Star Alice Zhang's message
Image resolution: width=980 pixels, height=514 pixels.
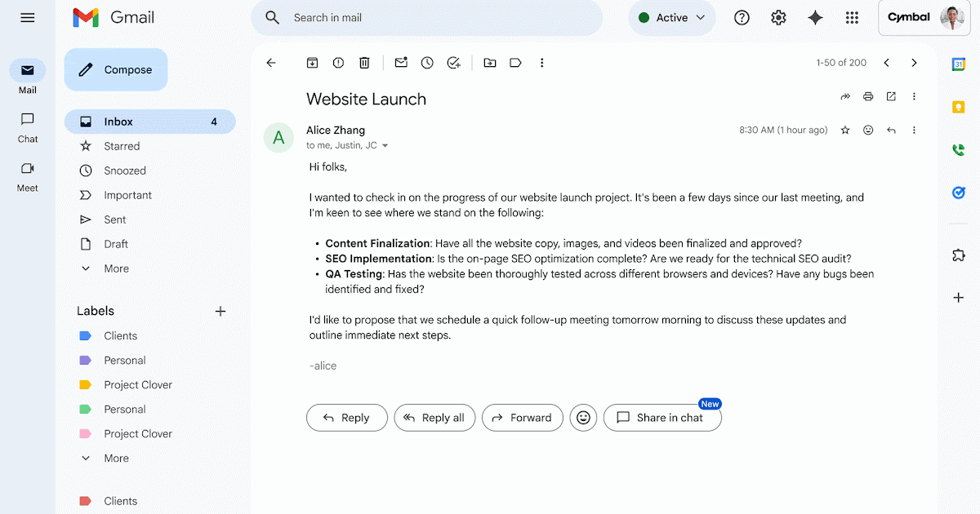tap(845, 130)
